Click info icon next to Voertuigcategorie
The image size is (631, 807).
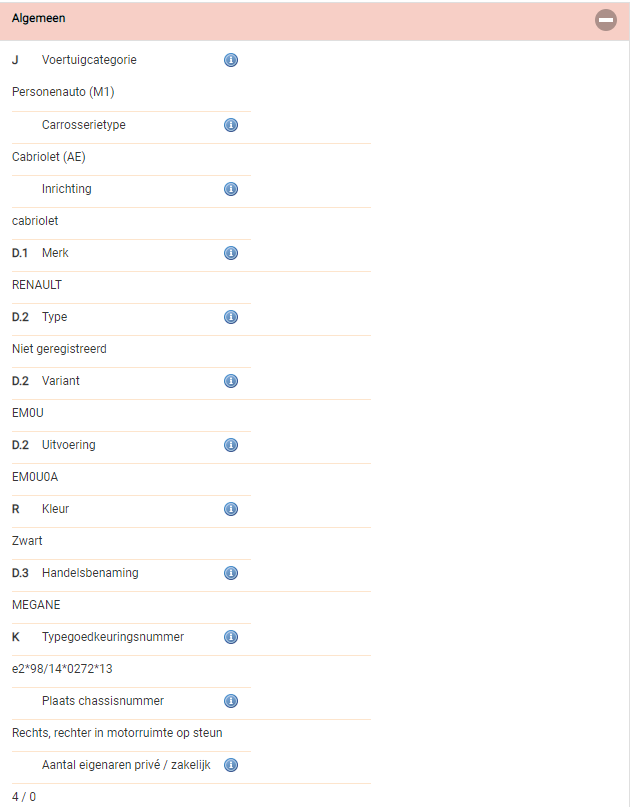tap(231, 60)
